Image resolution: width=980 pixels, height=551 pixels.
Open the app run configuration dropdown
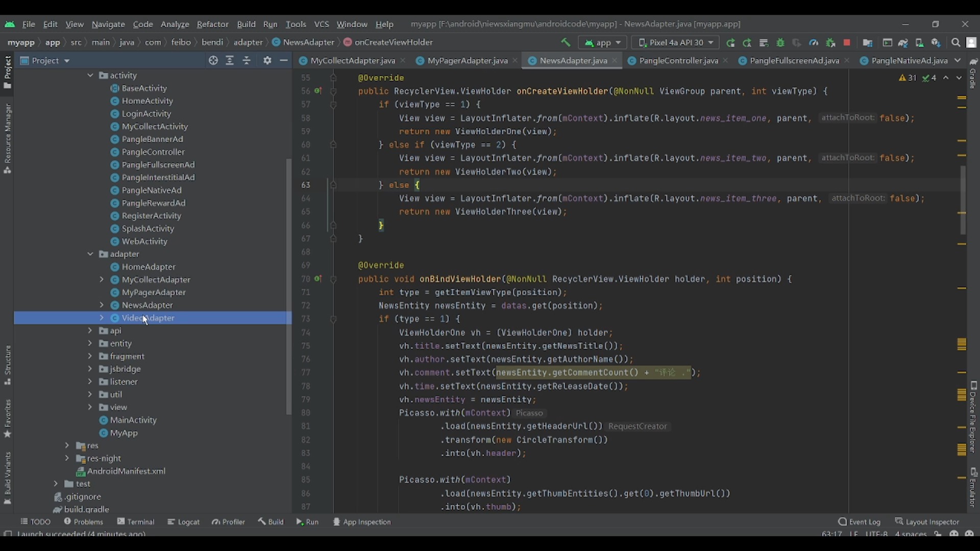click(602, 43)
